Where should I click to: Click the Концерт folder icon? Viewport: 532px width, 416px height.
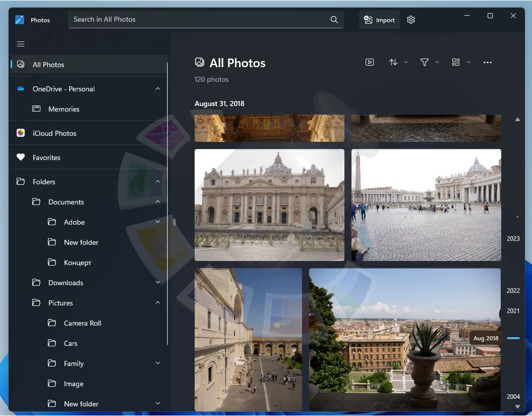[52, 262]
